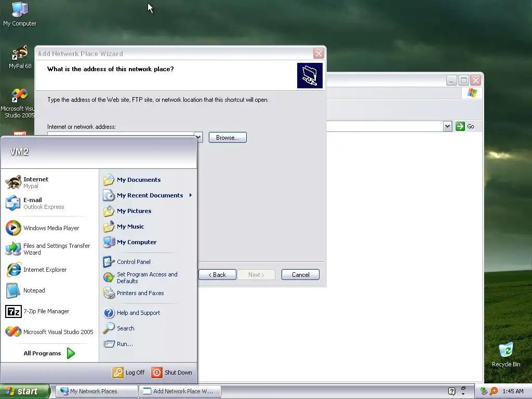
Task: Click the taskbar clock showing 1:45 AM
Action: (x=513, y=391)
